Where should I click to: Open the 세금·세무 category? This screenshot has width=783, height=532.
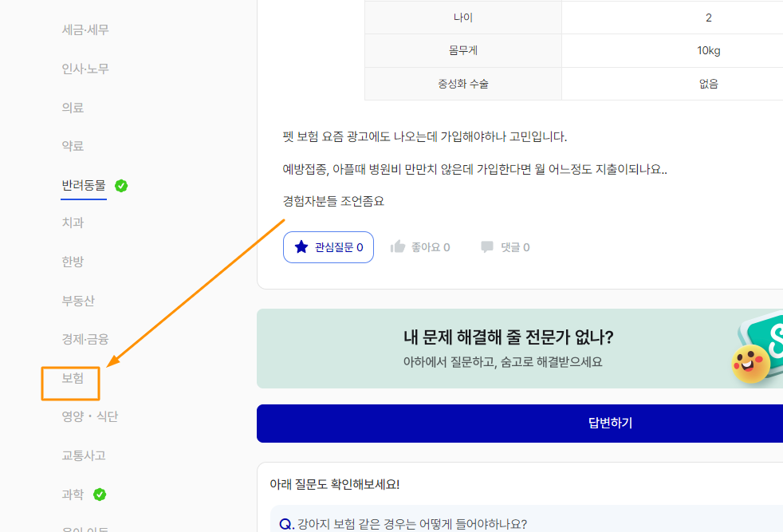click(x=85, y=30)
